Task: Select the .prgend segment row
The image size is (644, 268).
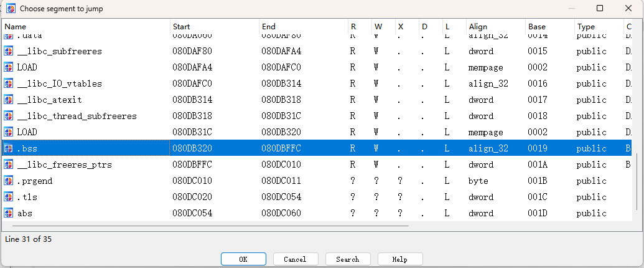Action: click(x=317, y=181)
